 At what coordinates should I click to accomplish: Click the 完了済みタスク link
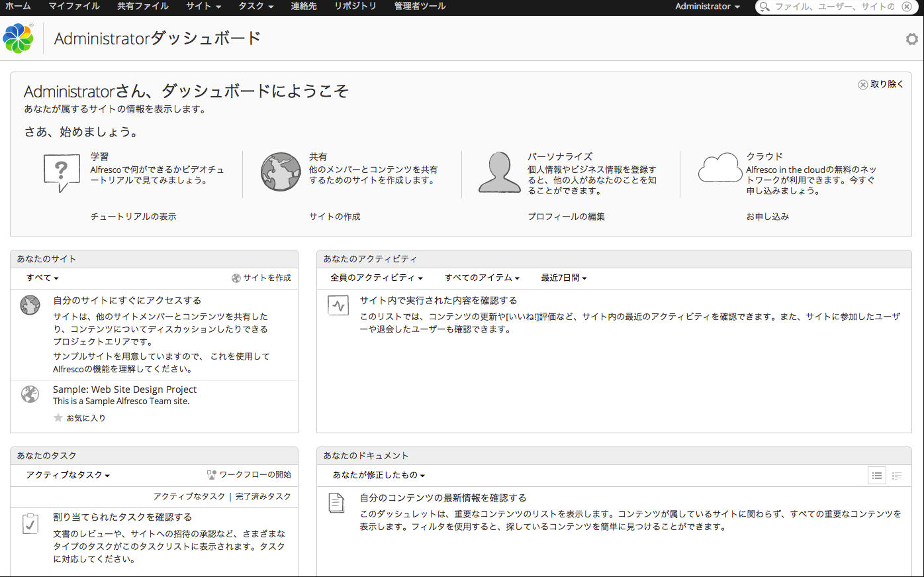click(263, 497)
